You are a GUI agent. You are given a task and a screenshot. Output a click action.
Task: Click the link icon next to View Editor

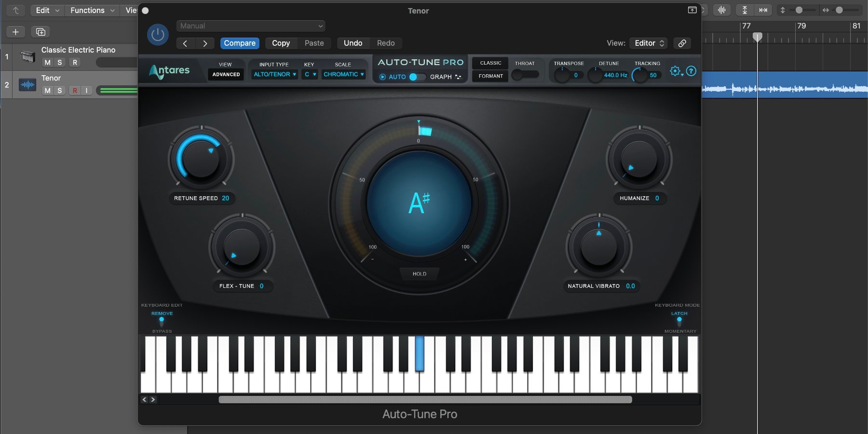682,43
